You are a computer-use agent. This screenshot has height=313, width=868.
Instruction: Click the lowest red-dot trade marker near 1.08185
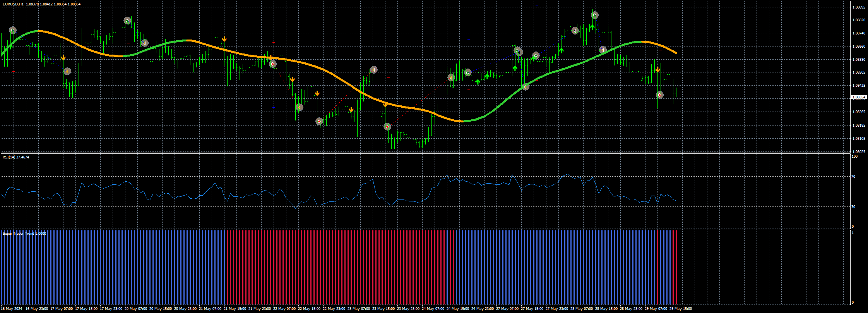pos(387,127)
